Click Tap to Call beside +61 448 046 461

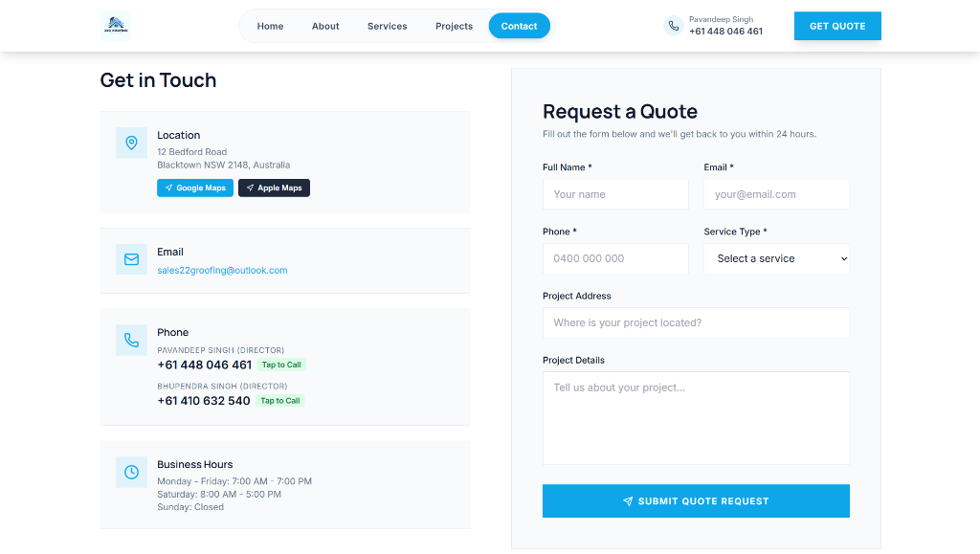[281, 365]
